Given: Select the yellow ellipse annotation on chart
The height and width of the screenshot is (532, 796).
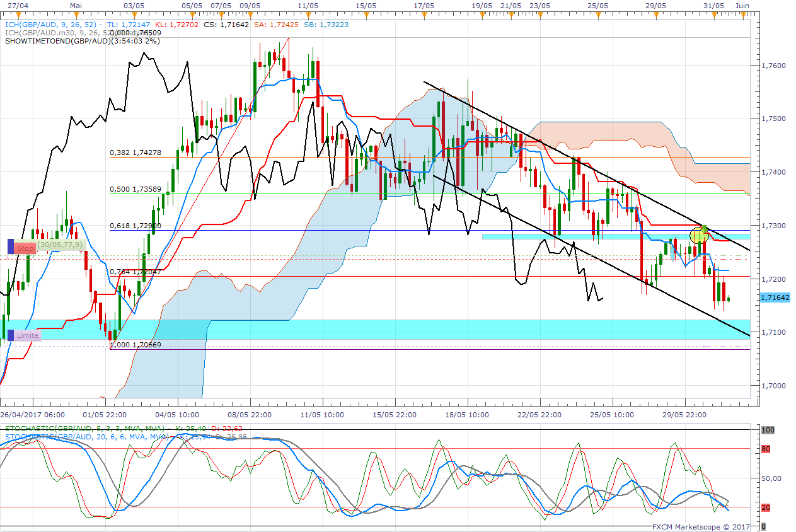Looking at the screenshot, I should pyautogui.click(x=698, y=236).
